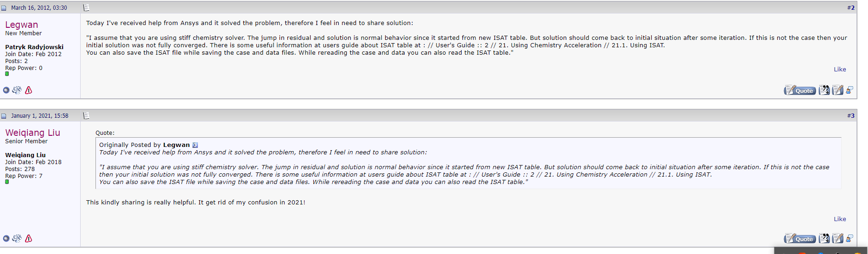
Task: Click person speech-bubble icon on post #3
Action: point(849,238)
